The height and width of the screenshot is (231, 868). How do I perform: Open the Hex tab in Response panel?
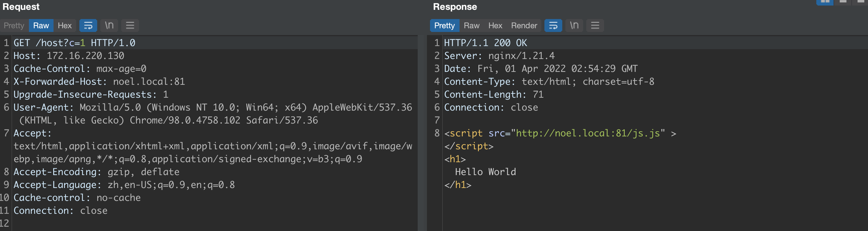pyautogui.click(x=495, y=25)
